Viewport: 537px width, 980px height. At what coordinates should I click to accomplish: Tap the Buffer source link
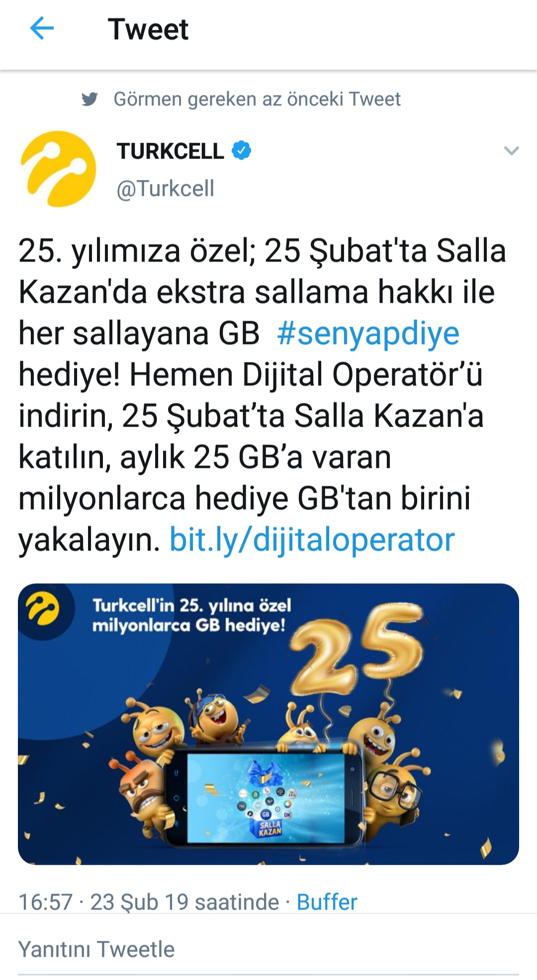327,902
